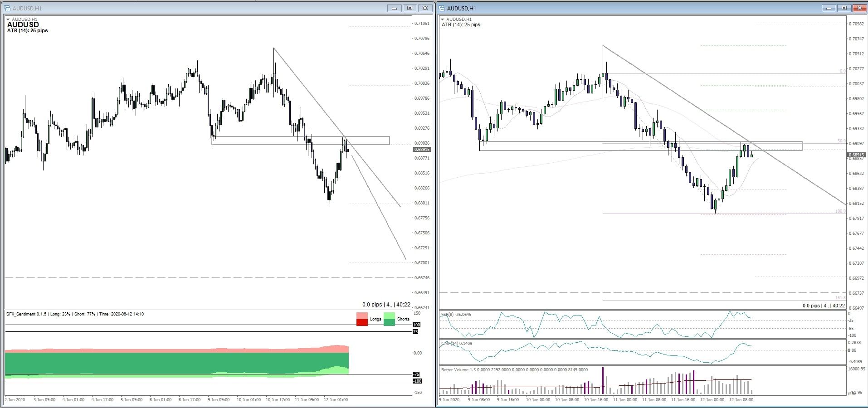Image resolution: width=868 pixels, height=408 pixels.
Task: Click the '0.0 pips | 4.. | 40:22' readout in left chart
Action: [x=386, y=305]
